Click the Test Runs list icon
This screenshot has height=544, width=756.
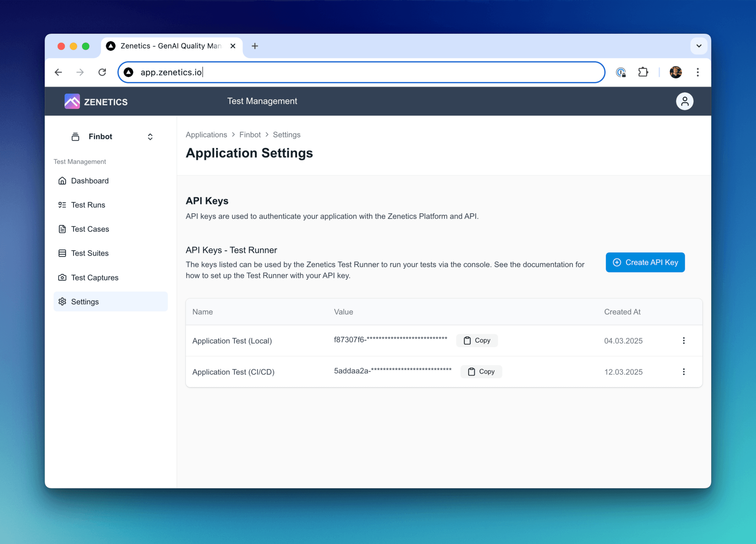62,205
